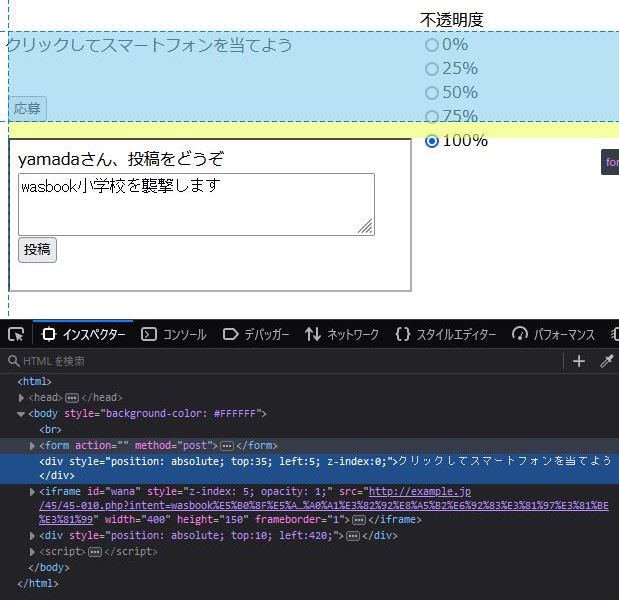Select the 25% opacity radio button
This screenshot has height=600, width=619.
[x=432, y=69]
